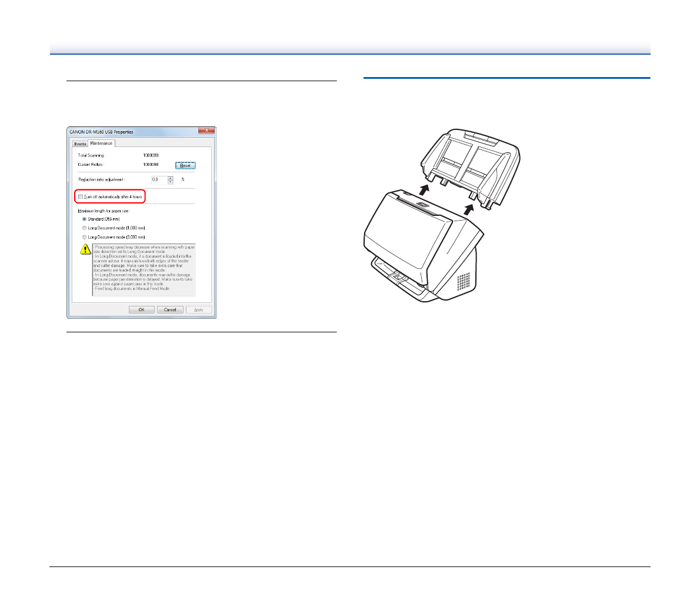
Task: Click the scanner body illustration
Action: tap(424, 247)
